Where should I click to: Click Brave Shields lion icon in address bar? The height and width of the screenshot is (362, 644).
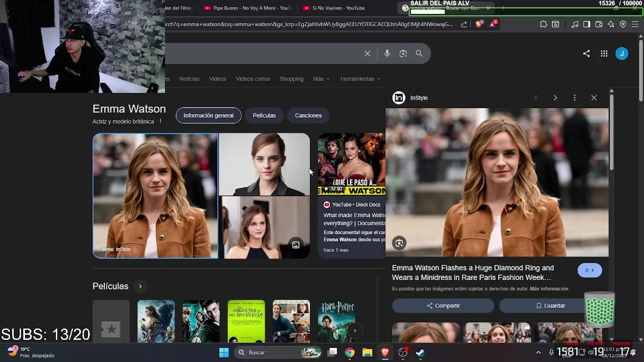(x=478, y=24)
